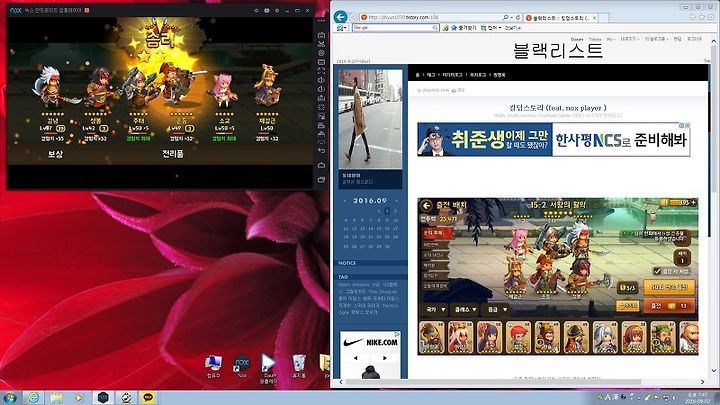
Task: Open the dropdown arrow beside the toolbar person icon
Action: point(345,28)
